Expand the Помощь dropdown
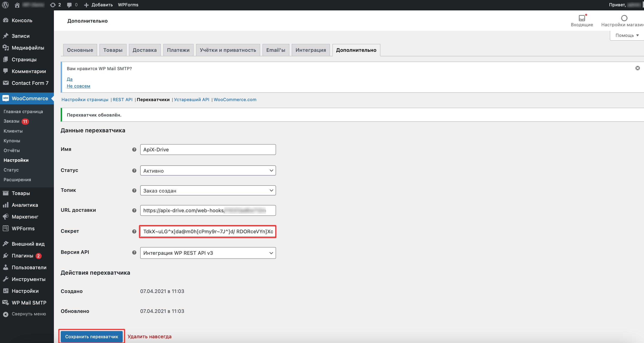The width and height of the screenshot is (644, 343). tap(627, 36)
